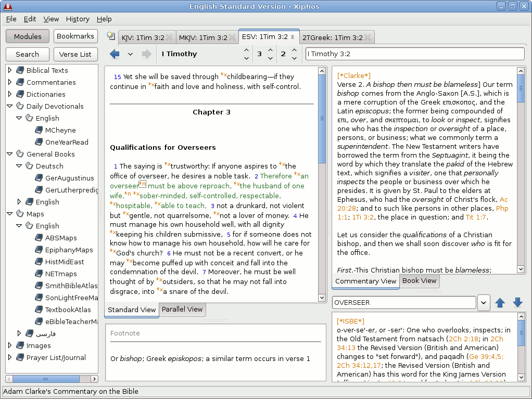Click the ABSMaps module icon
Viewport: 532px width, 399px height.
[39, 238]
